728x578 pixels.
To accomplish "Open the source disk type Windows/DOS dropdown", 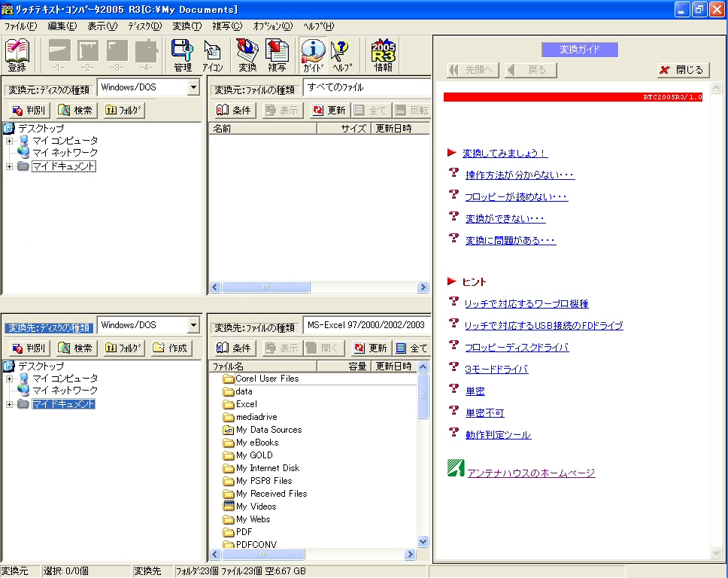I will [x=193, y=87].
